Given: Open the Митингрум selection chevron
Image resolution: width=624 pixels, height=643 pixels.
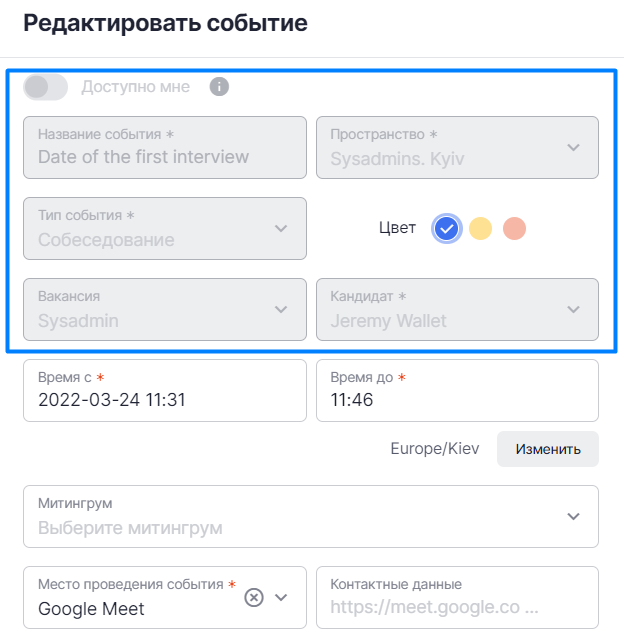Looking at the screenshot, I should [573, 516].
